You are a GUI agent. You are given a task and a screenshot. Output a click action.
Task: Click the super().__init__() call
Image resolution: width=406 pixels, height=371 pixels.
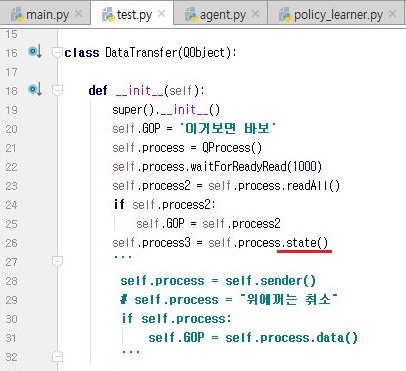(166, 110)
